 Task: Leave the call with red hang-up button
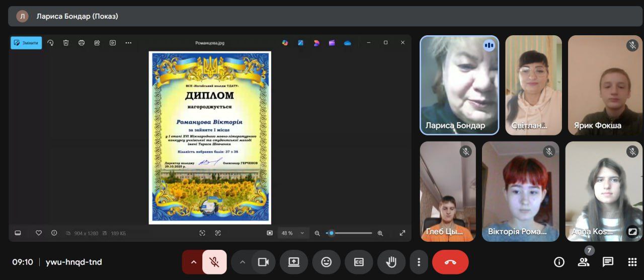(450, 262)
